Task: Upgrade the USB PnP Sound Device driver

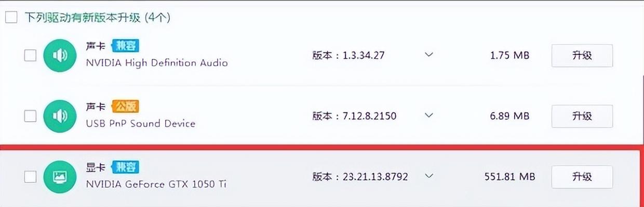Action: (582, 116)
